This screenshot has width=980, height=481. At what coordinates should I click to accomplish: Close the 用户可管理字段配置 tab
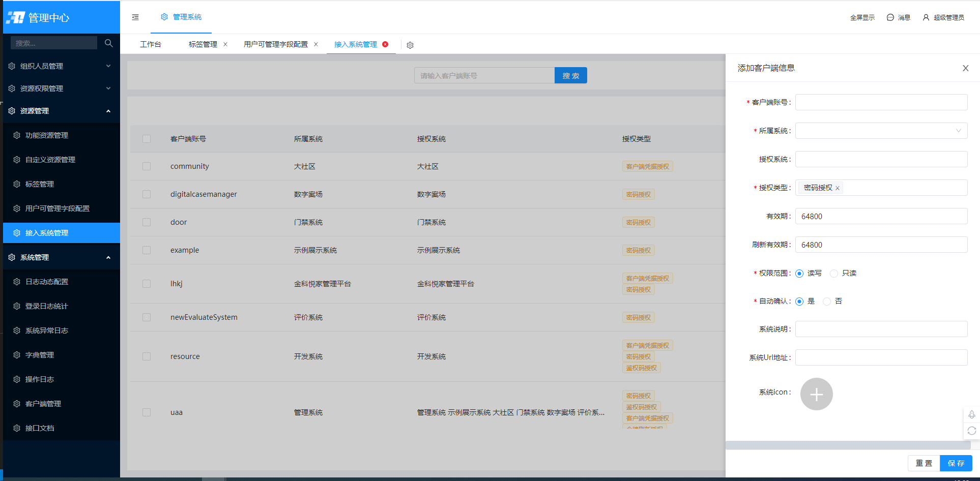point(316,44)
